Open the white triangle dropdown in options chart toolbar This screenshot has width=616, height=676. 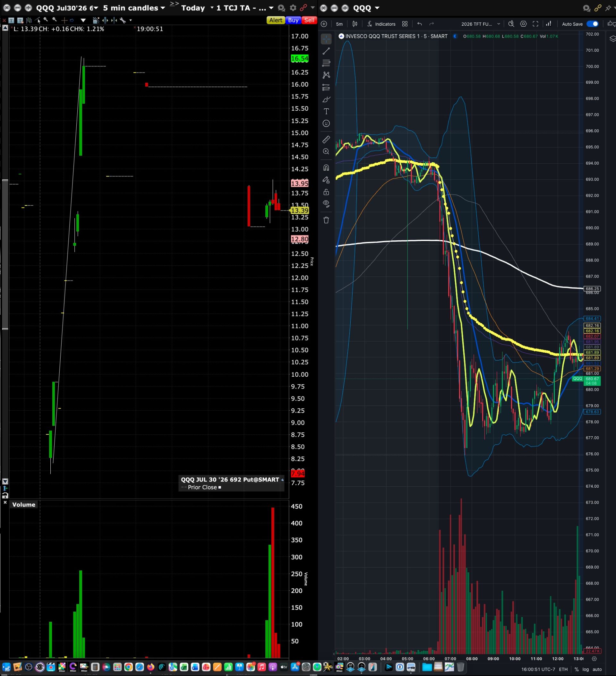[x=83, y=21]
